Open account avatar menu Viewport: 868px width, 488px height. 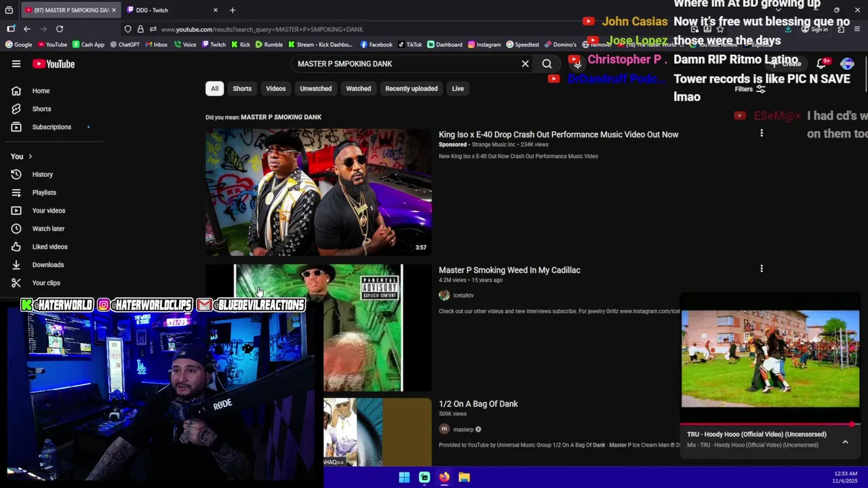coord(847,64)
